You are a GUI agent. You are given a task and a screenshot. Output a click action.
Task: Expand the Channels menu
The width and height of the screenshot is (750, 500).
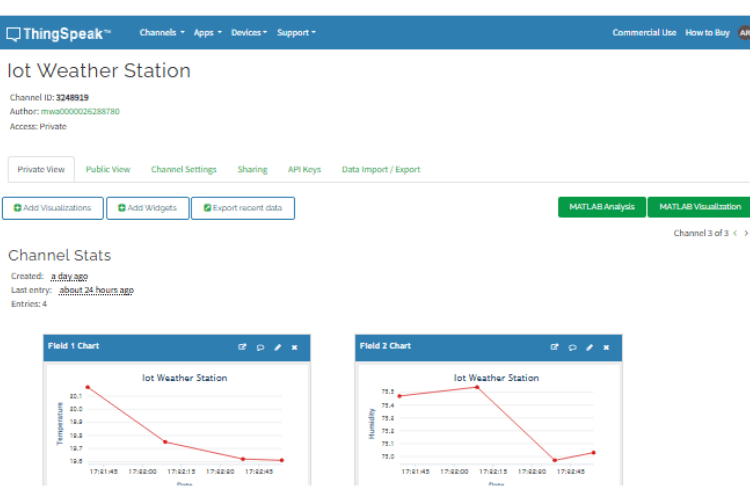162,33
